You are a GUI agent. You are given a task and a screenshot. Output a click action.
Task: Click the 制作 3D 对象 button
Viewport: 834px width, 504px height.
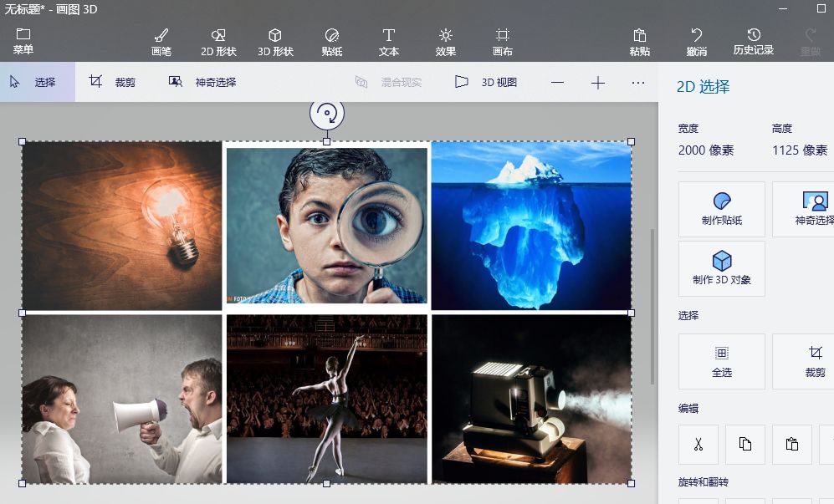(722, 268)
